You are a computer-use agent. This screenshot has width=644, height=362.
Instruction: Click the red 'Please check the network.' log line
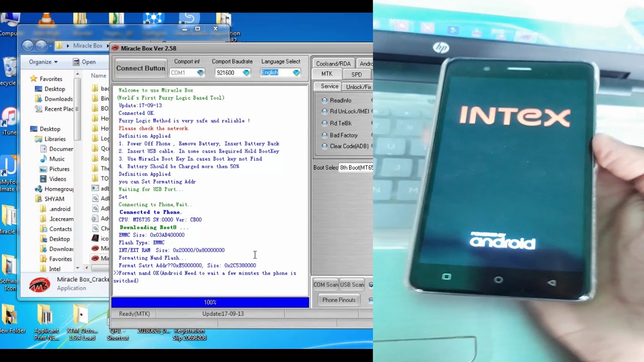(x=153, y=128)
